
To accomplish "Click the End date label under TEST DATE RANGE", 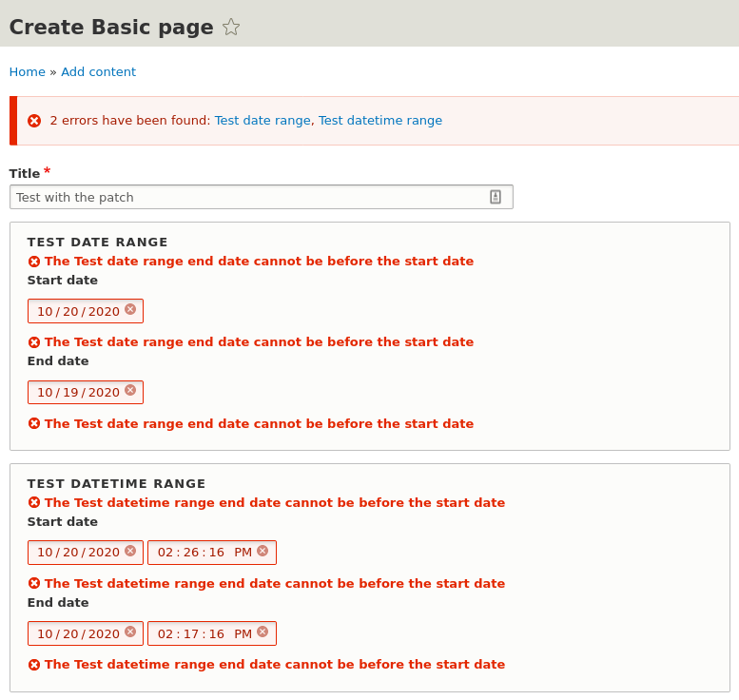I will tap(58, 361).
